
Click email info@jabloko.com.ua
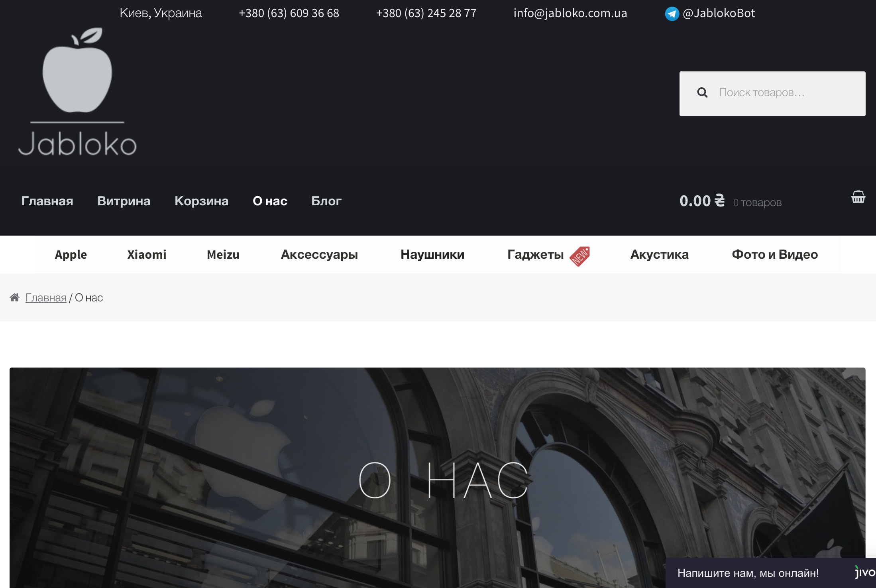click(570, 13)
